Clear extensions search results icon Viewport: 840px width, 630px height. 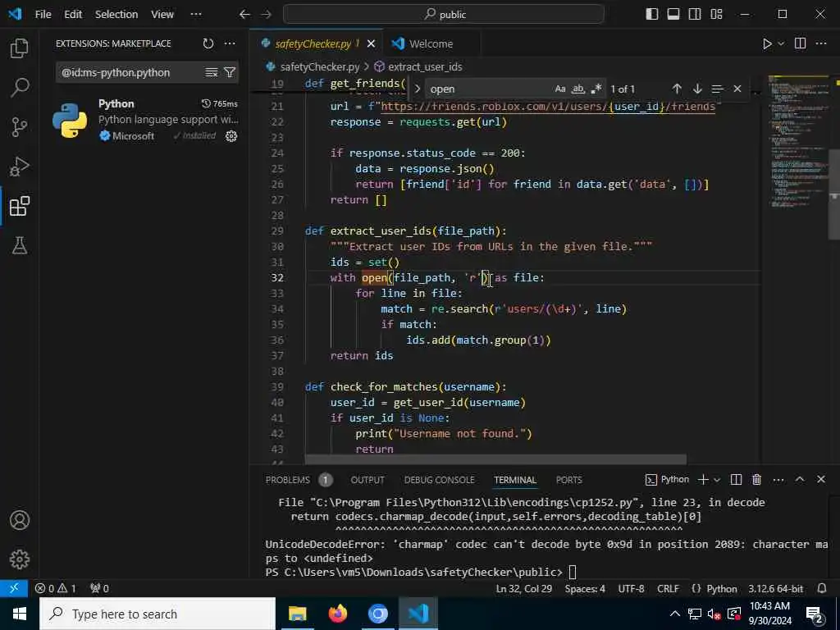click(x=212, y=72)
